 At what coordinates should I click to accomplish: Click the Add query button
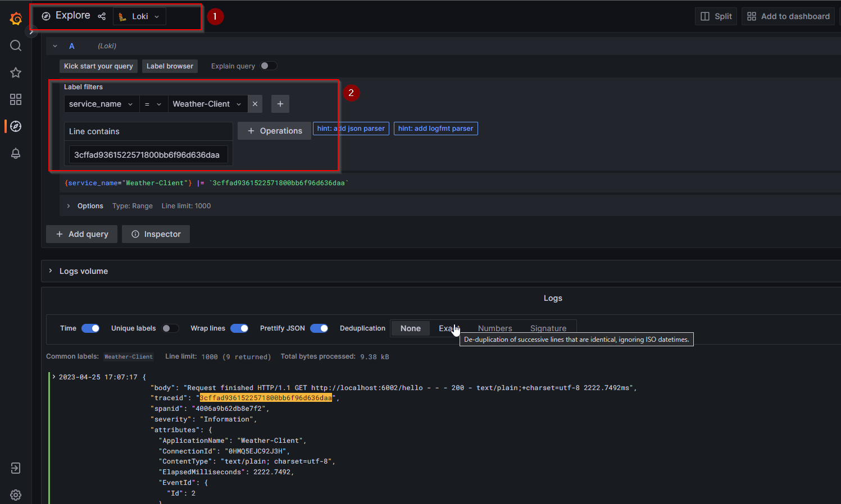pyautogui.click(x=82, y=234)
